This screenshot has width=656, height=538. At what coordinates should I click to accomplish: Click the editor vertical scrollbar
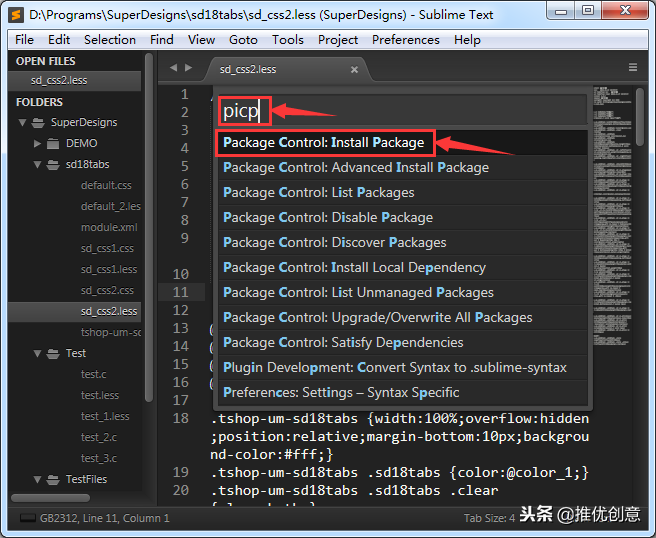click(640, 117)
